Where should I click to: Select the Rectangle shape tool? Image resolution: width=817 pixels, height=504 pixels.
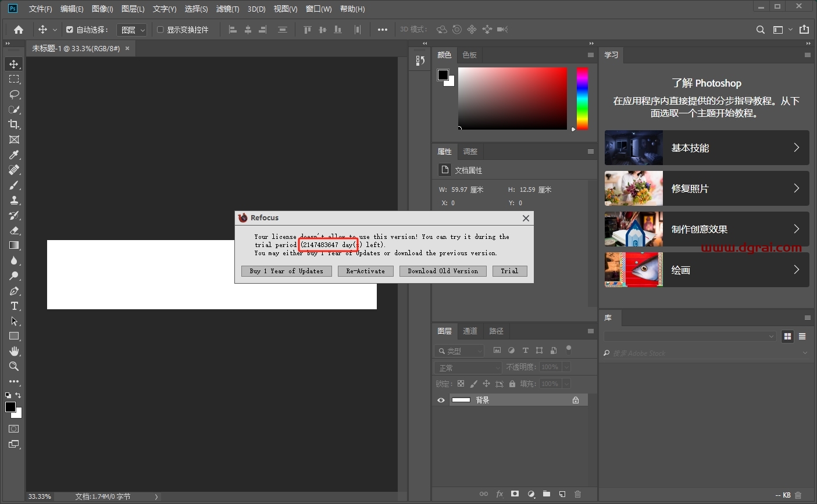coord(14,336)
